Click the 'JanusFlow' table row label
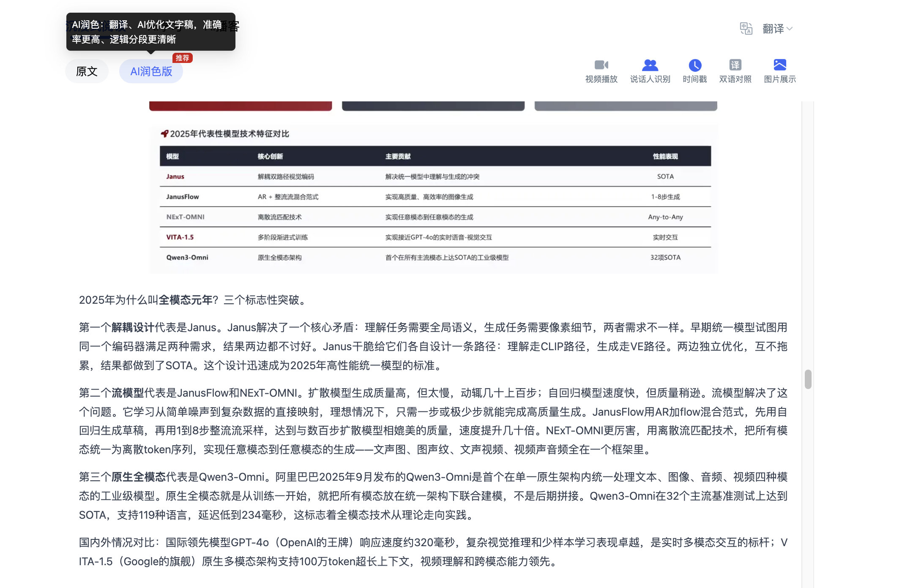The width and height of the screenshot is (924, 588). tap(182, 197)
